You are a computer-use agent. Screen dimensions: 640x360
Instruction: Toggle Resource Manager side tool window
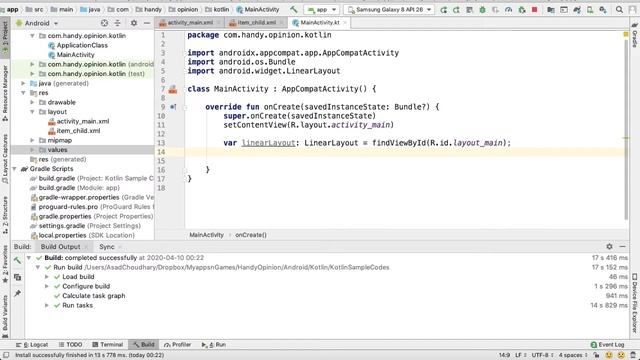point(5,93)
